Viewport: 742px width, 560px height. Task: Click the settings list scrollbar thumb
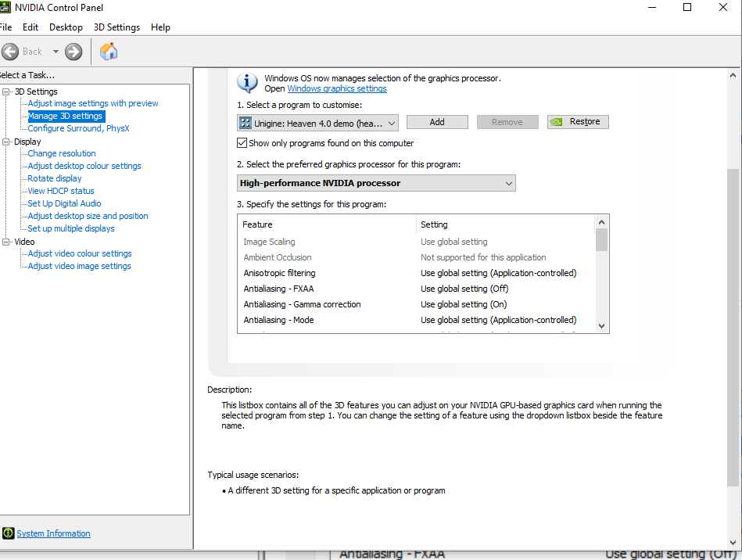coord(601,239)
